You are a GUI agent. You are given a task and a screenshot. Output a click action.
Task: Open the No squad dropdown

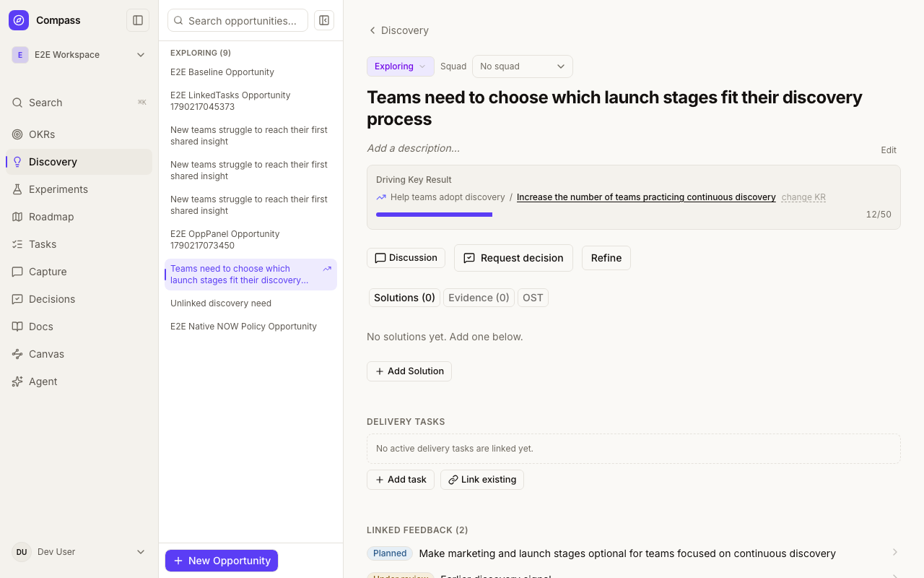coord(523,66)
